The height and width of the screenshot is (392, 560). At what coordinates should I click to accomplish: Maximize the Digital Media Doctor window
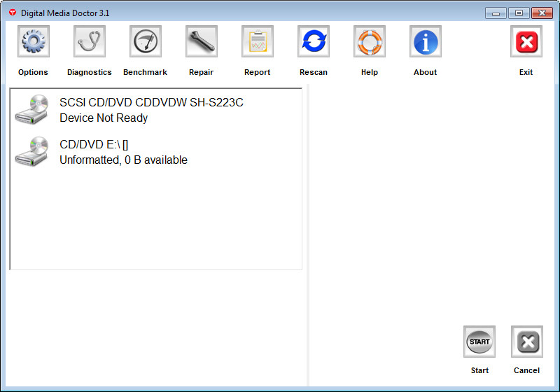tap(519, 13)
